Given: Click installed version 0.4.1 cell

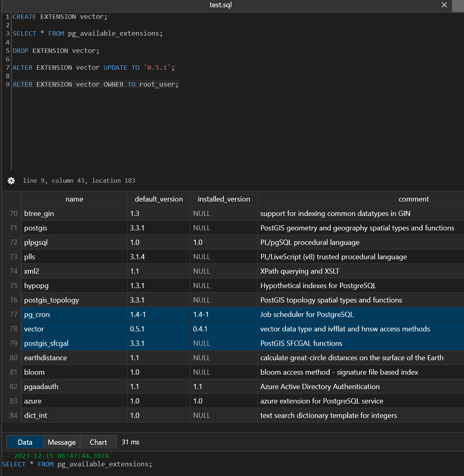Looking at the screenshot, I should [224, 329].
